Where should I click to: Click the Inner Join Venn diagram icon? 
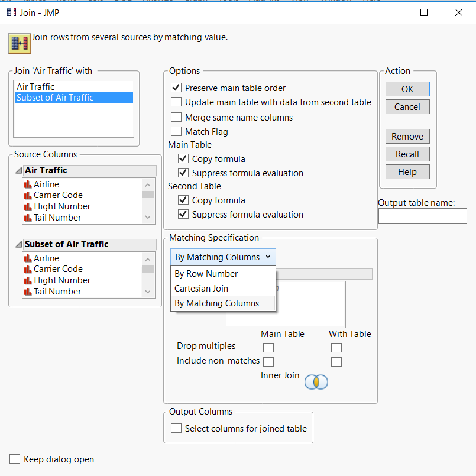pyautogui.click(x=316, y=382)
